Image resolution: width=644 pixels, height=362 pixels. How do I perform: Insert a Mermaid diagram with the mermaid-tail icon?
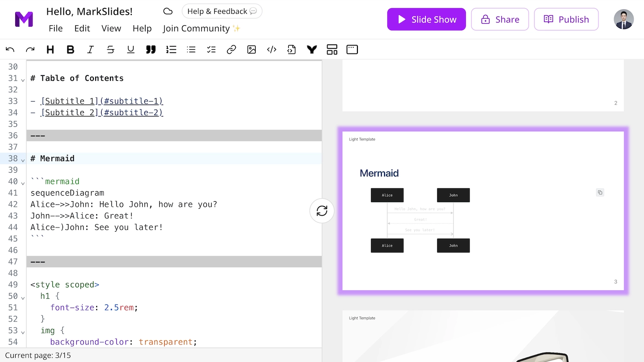tap(311, 49)
